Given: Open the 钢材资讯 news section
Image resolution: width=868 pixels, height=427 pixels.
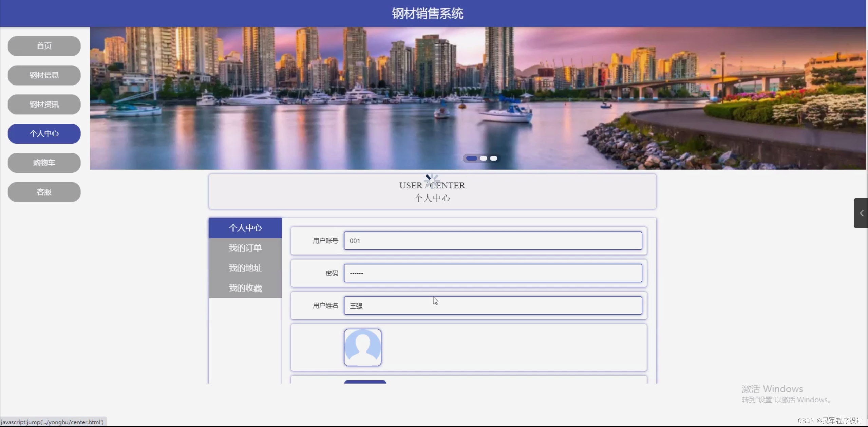Looking at the screenshot, I should click(x=44, y=104).
